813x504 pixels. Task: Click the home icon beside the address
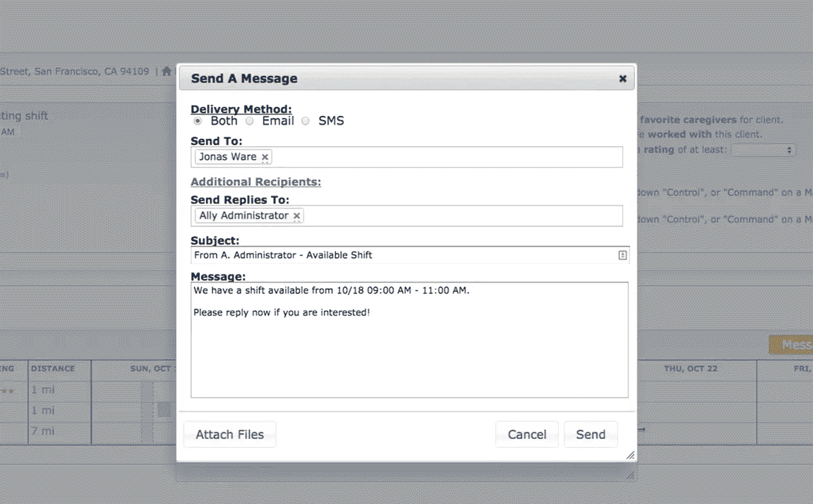[x=166, y=71]
